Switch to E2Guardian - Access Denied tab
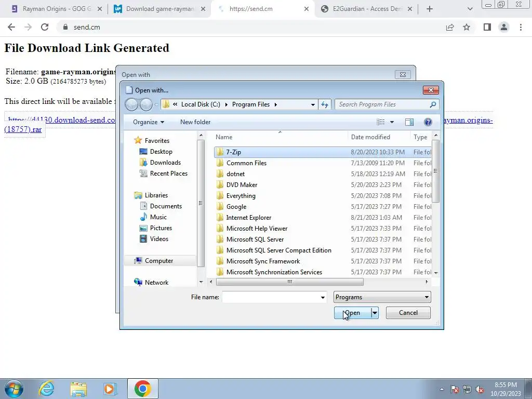This screenshot has width=532, height=399. [366, 9]
